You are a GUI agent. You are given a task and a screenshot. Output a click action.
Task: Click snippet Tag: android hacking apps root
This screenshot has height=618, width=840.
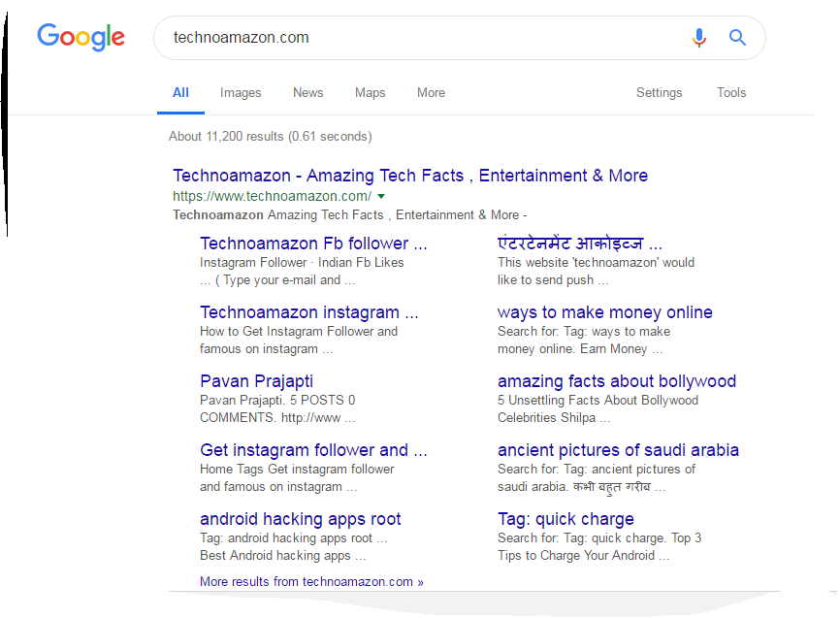click(294, 538)
